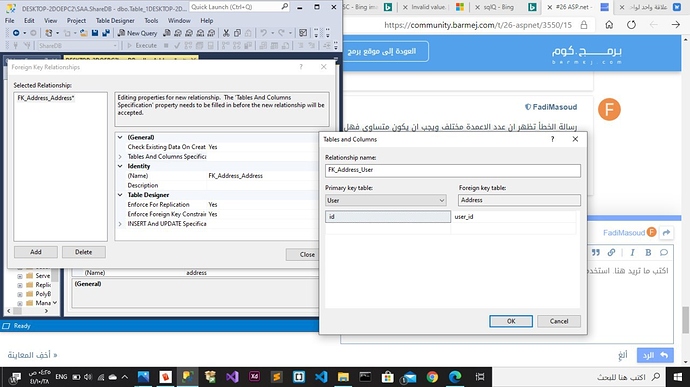Click the New Query toolbar button

pos(137,33)
